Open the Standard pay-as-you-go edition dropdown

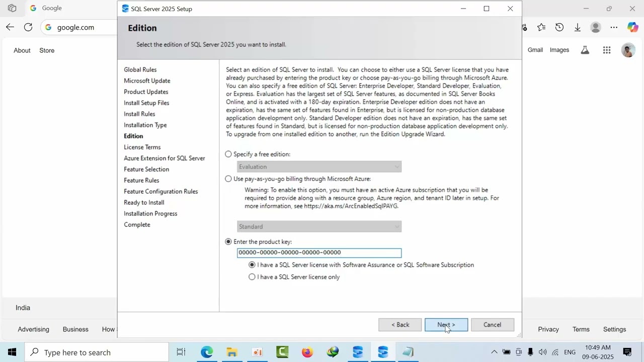tap(319, 227)
